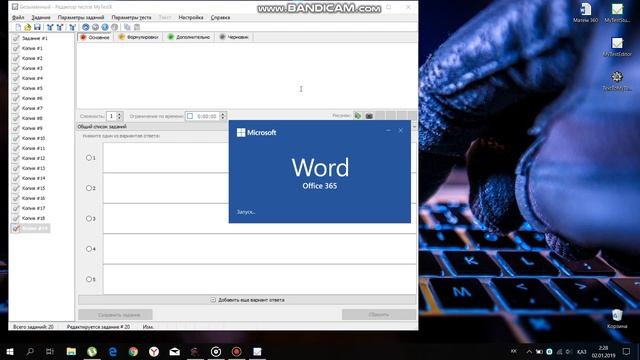640x360 pixels.
Task: Open Mail app from taskbar
Action: coord(175,351)
